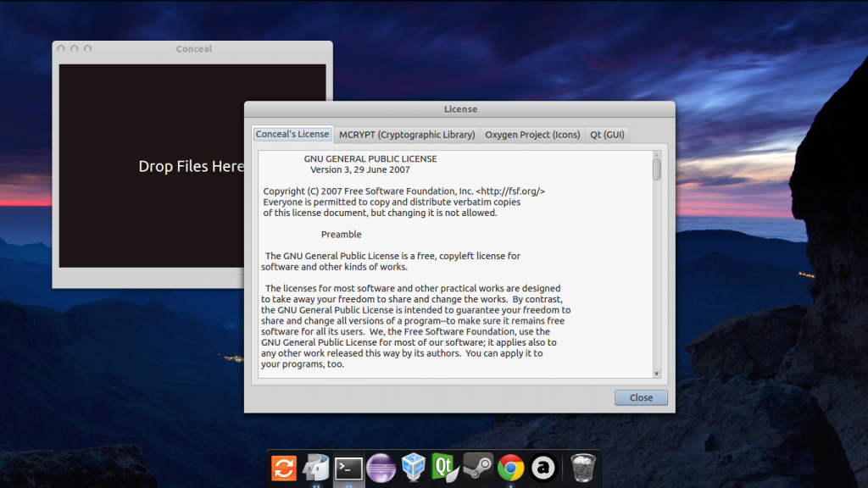This screenshot has height=488, width=868.
Task: Select the Conceal's License tab
Action: [x=292, y=134]
